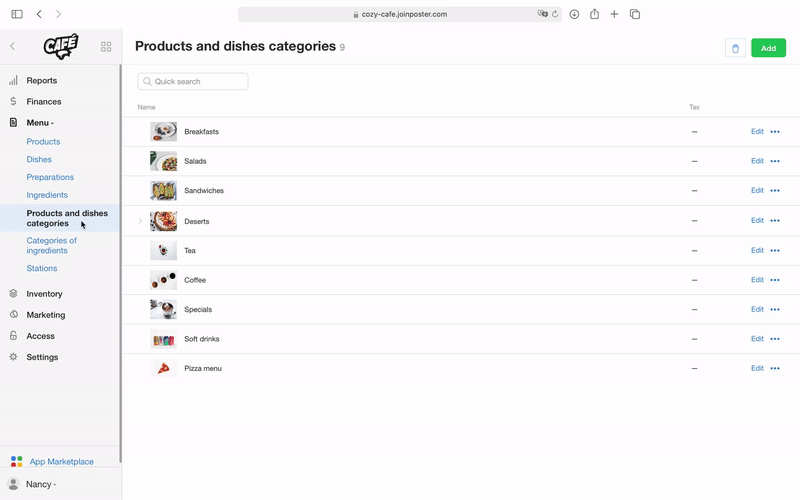Open new tab with plus icon

click(x=614, y=14)
